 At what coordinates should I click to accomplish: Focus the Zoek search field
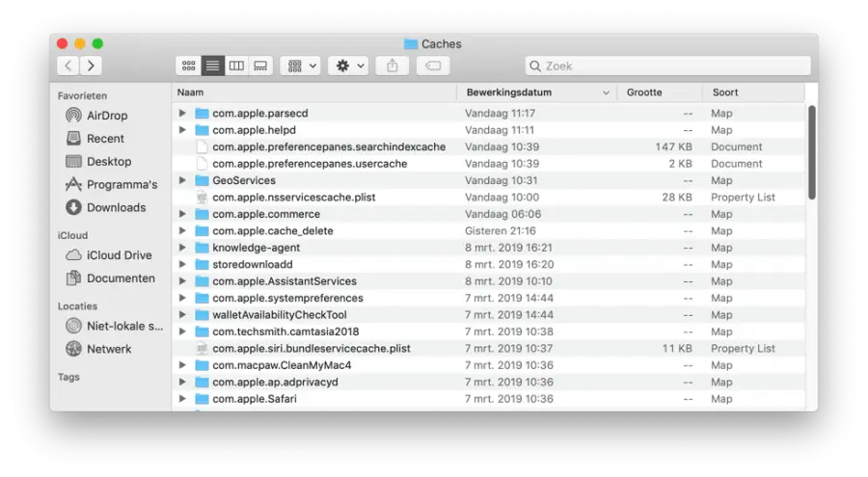coord(668,66)
